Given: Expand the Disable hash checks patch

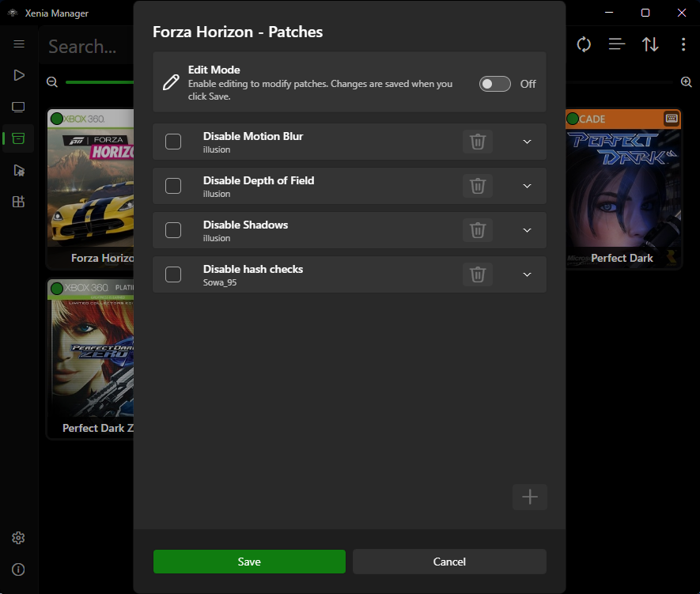Looking at the screenshot, I should click(528, 274).
